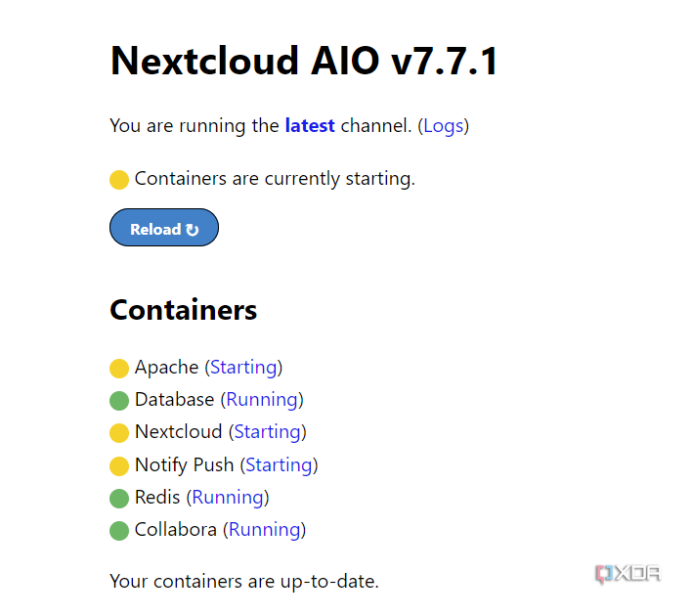Click the 'Apache' container name
This screenshot has width=692, height=616.
coord(167,368)
